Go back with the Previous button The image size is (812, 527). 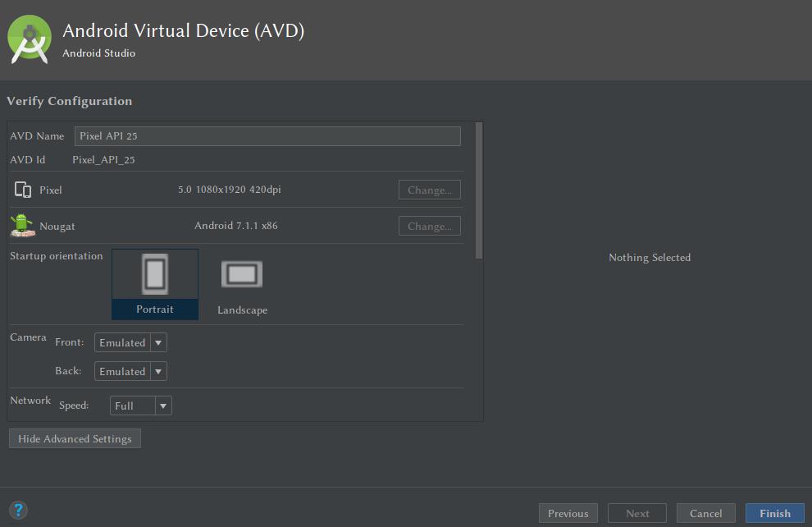tap(568, 512)
